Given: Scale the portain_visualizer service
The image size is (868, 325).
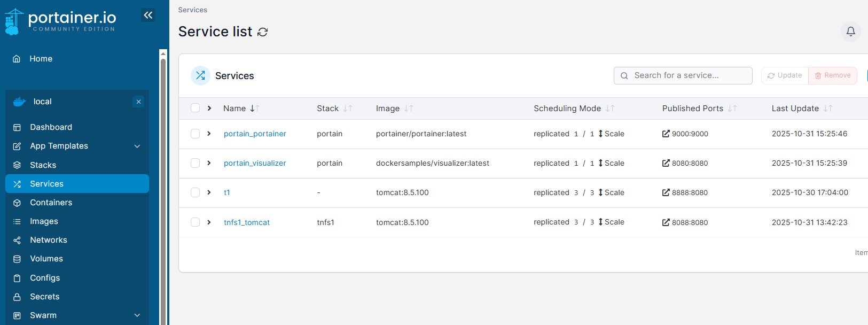Looking at the screenshot, I should [x=611, y=163].
